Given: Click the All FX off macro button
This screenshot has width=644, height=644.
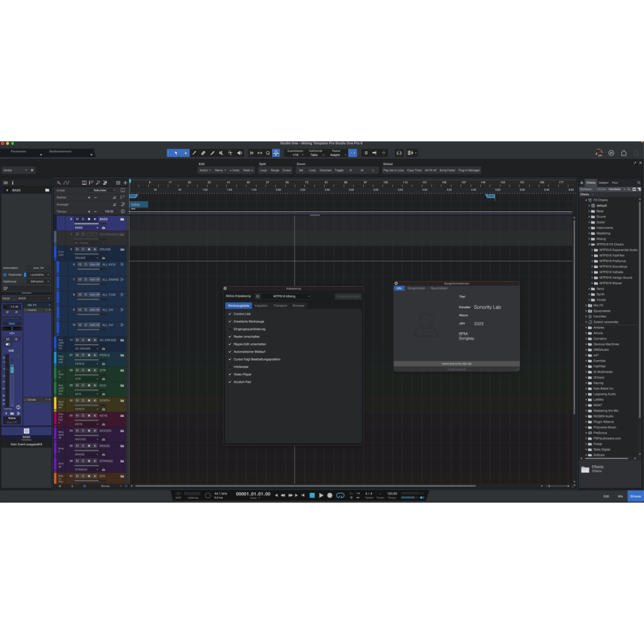Looking at the screenshot, I should 430,170.
